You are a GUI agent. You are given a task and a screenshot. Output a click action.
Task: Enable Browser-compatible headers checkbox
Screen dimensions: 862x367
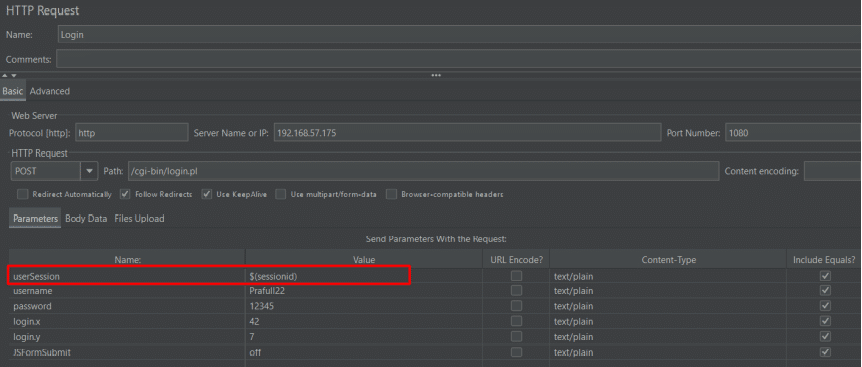click(391, 194)
